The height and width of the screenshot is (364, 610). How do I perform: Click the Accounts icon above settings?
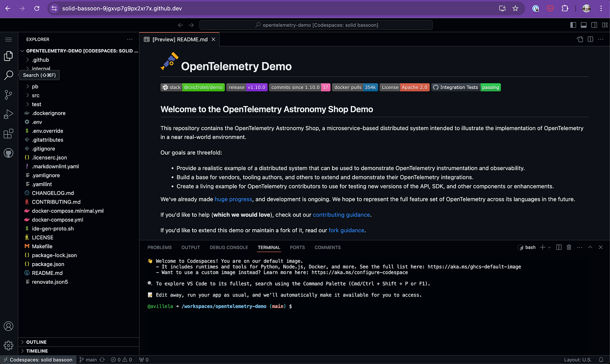pyautogui.click(x=8, y=326)
